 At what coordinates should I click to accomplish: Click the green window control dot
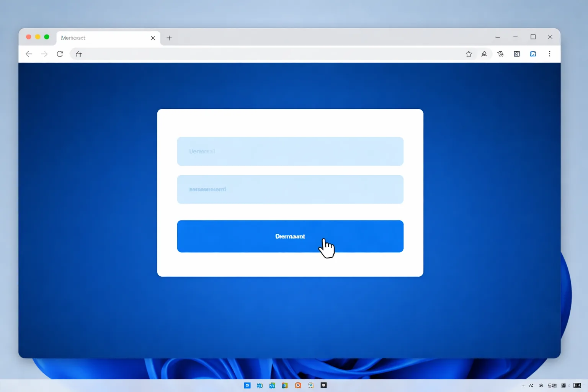tap(47, 37)
